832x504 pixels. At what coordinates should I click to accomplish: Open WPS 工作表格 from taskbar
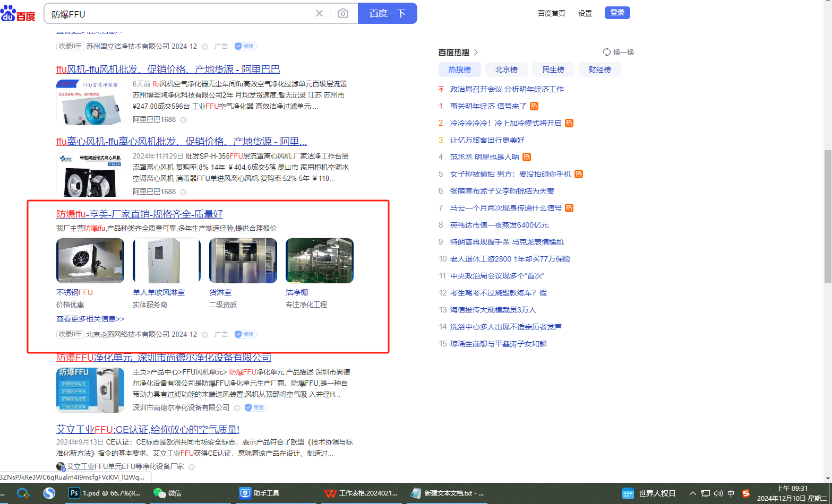point(362,493)
